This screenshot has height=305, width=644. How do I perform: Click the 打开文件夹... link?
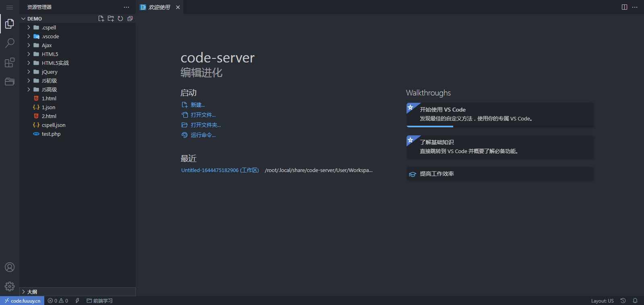201,125
